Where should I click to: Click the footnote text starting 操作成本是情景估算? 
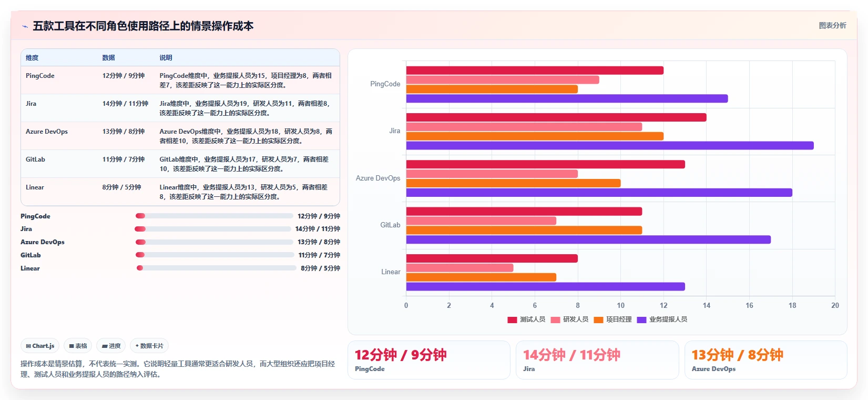click(178, 369)
